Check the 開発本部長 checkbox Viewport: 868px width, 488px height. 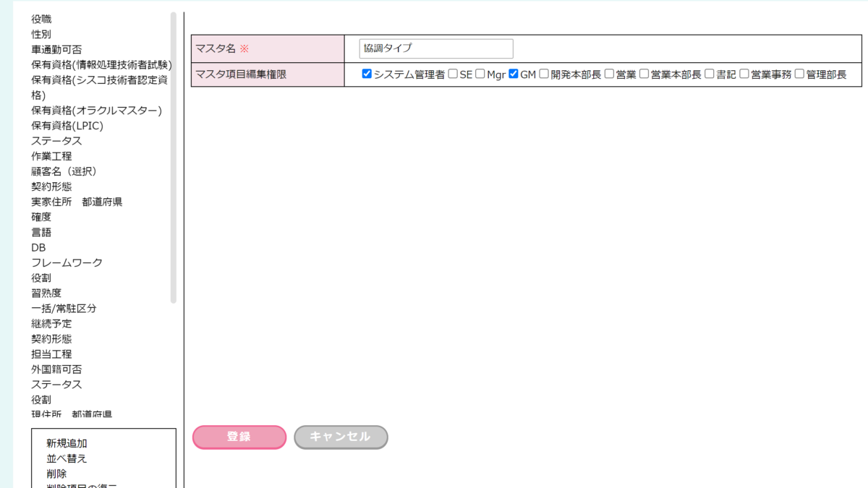pos(544,74)
